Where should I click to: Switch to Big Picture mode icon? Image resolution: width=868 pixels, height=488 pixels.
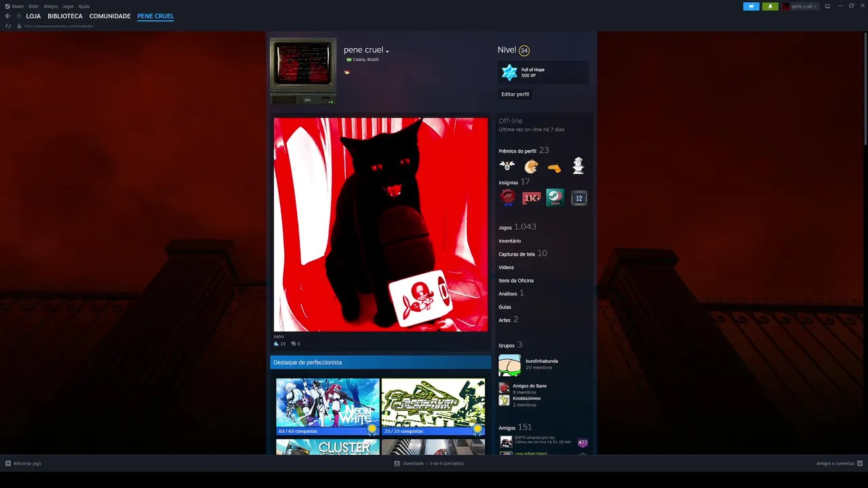[827, 6]
